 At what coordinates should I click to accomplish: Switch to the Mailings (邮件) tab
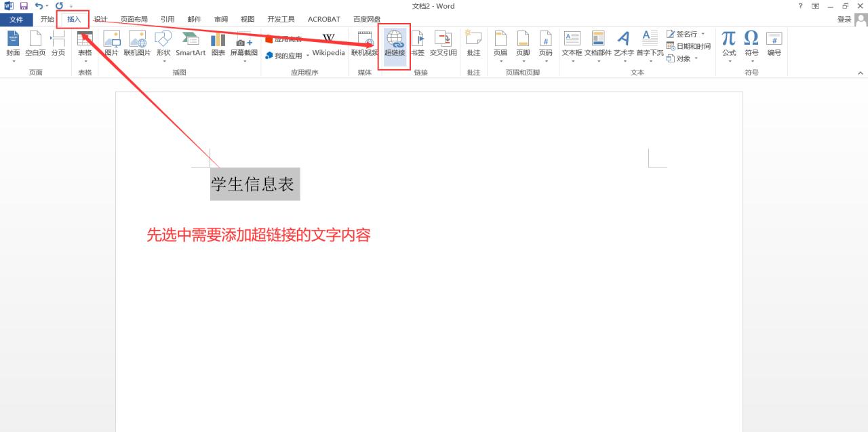[194, 20]
